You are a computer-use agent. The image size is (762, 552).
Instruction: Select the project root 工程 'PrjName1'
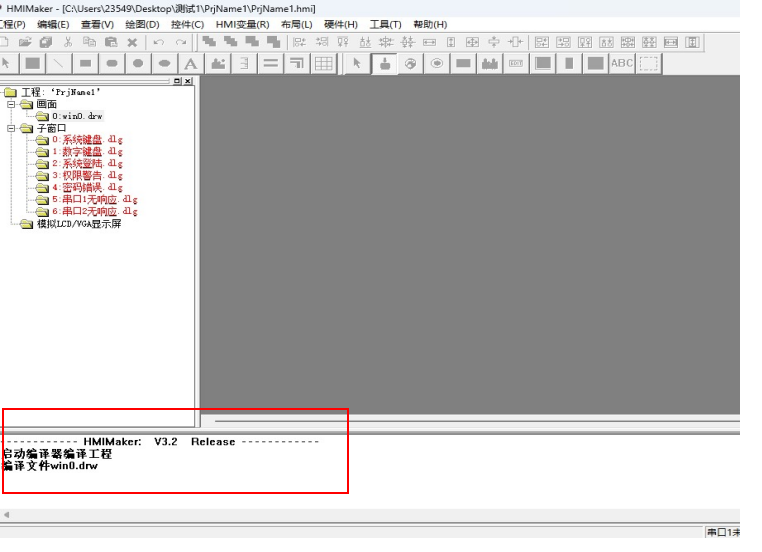click(x=61, y=92)
